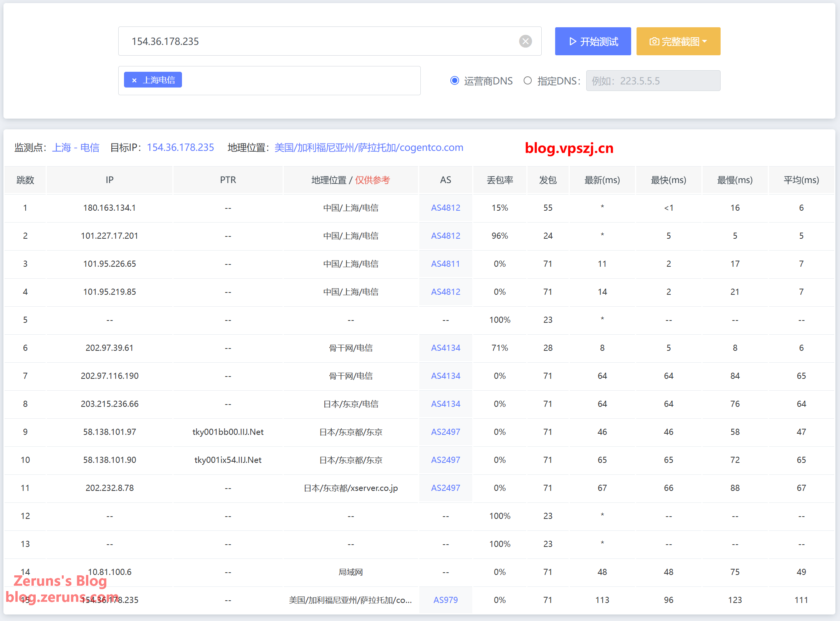Click the target IP address text box
The image size is (840, 621).
click(319, 41)
